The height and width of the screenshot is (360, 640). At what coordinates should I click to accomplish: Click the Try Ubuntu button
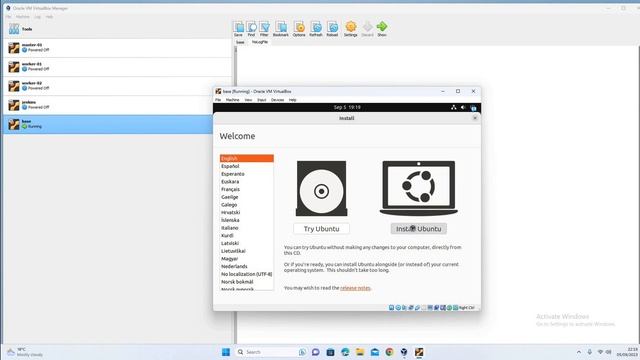pyautogui.click(x=321, y=229)
